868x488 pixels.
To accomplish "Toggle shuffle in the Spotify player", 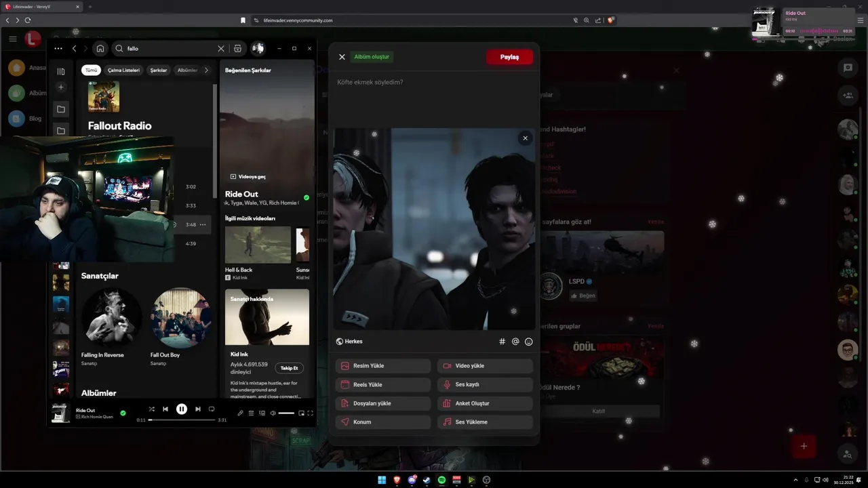I will [151, 409].
